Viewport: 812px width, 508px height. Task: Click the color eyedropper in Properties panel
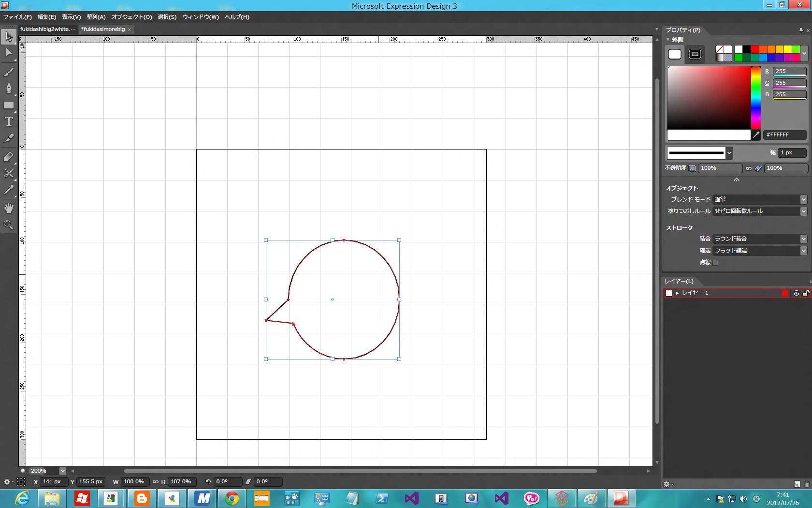[756, 135]
